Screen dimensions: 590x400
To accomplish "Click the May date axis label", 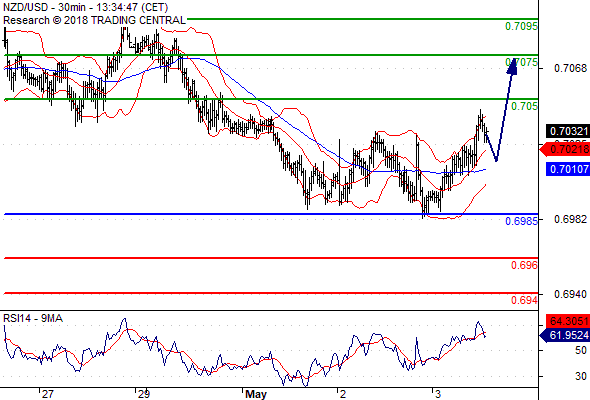I will pyautogui.click(x=256, y=394).
